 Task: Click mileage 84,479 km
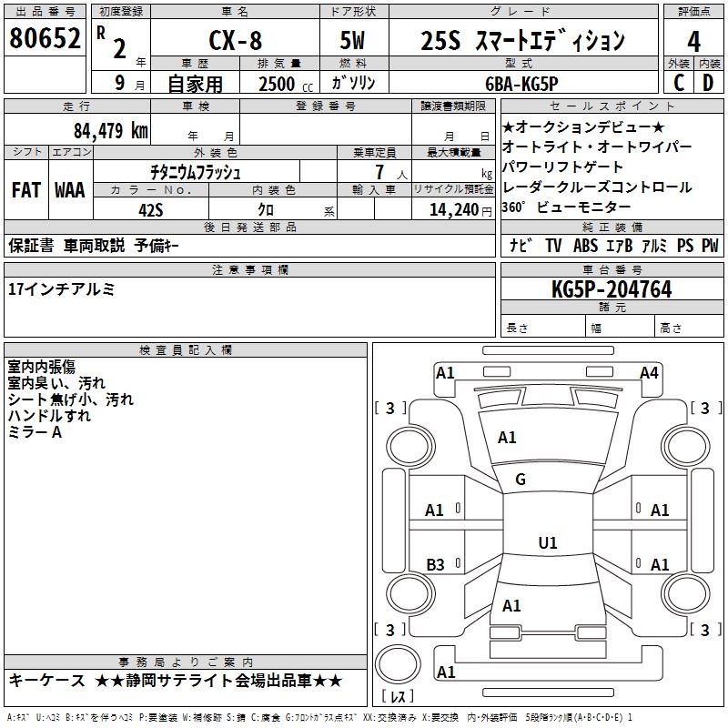pyautogui.click(x=111, y=131)
